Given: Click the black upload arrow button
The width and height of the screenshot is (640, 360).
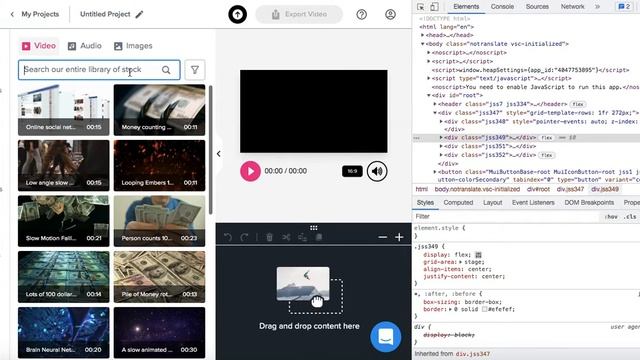Looking at the screenshot, I should [238, 15].
